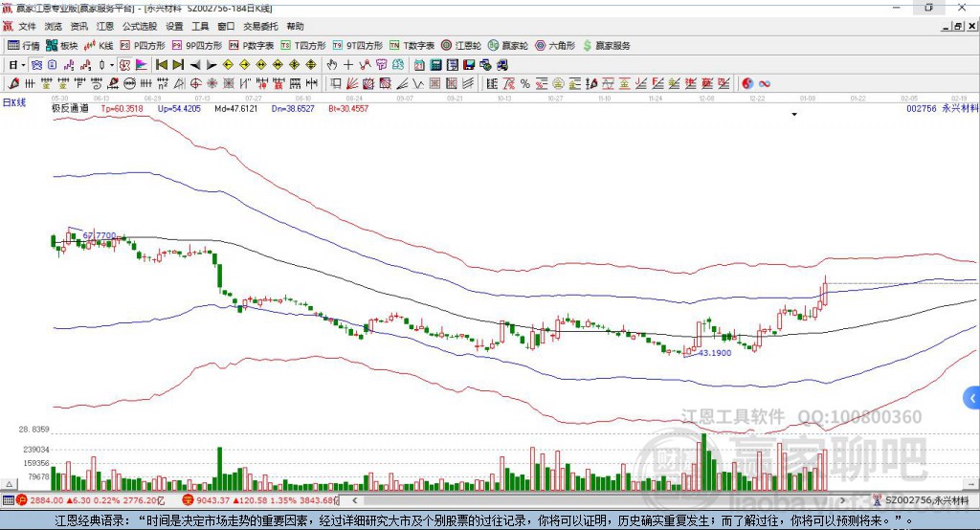Open the 板块 sector view
The image size is (980, 530).
pyautogui.click(x=62, y=46)
